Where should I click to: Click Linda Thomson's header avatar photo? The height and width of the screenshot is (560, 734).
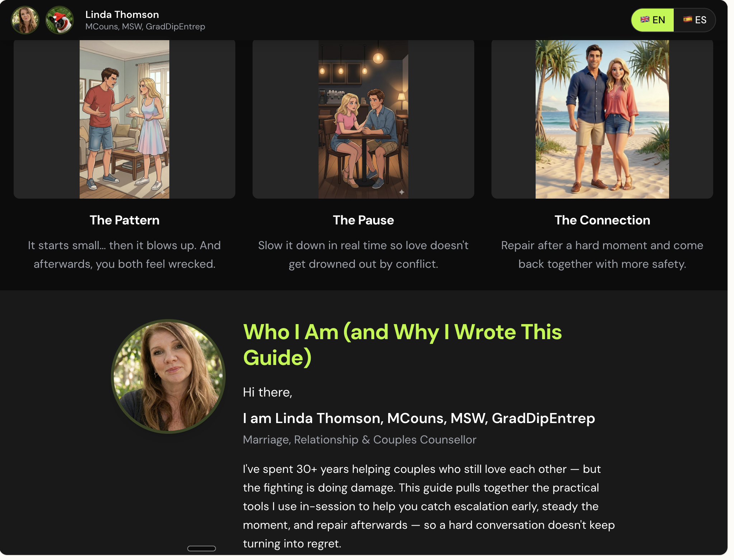(x=25, y=20)
